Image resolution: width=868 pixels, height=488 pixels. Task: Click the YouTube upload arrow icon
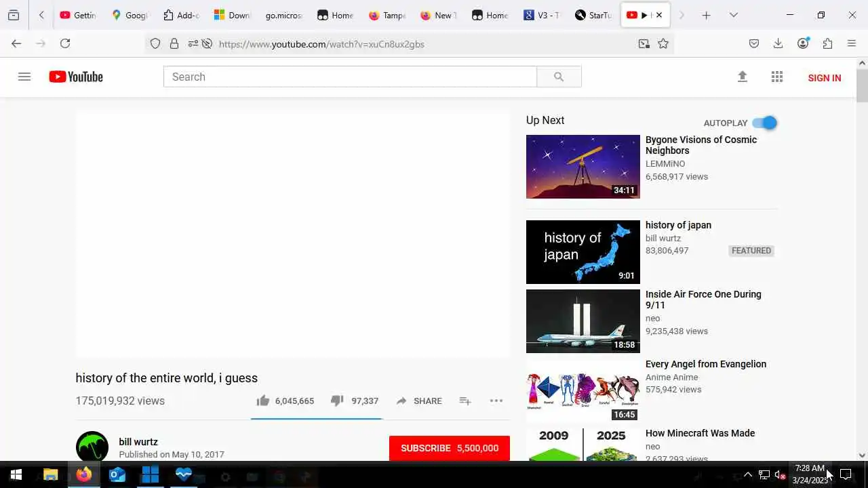point(743,77)
